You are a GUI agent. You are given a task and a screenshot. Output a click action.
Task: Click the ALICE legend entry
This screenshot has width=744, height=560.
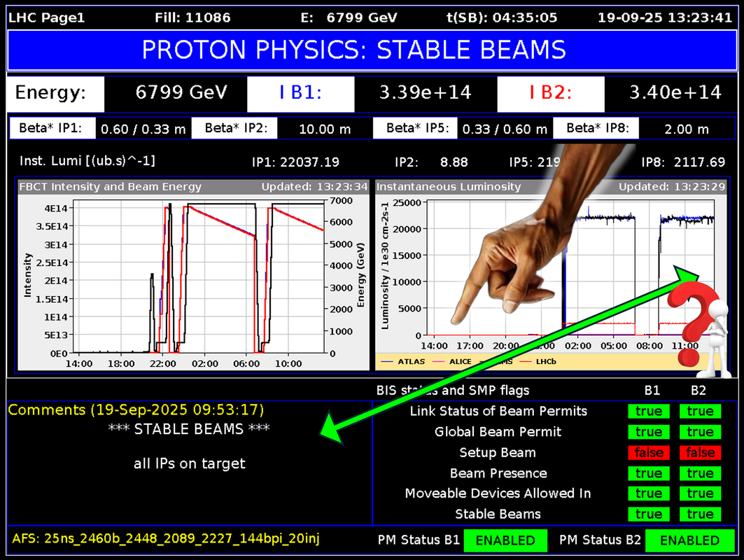(449, 362)
